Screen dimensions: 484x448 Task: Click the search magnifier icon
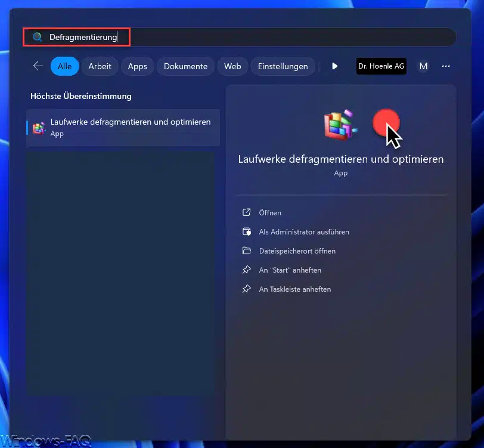38,37
